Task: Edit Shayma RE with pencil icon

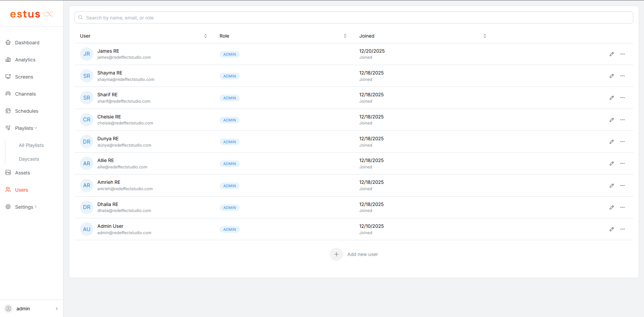Action: (x=612, y=76)
